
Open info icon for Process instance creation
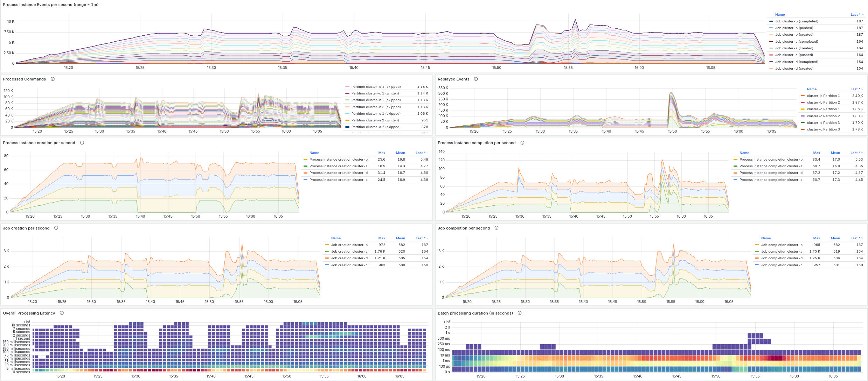pyautogui.click(x=82, y=143)
